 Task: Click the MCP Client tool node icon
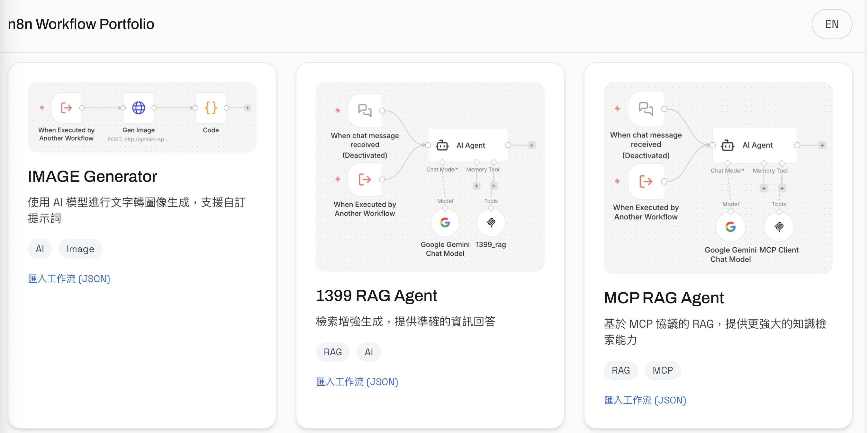click(x=779, y=226)
